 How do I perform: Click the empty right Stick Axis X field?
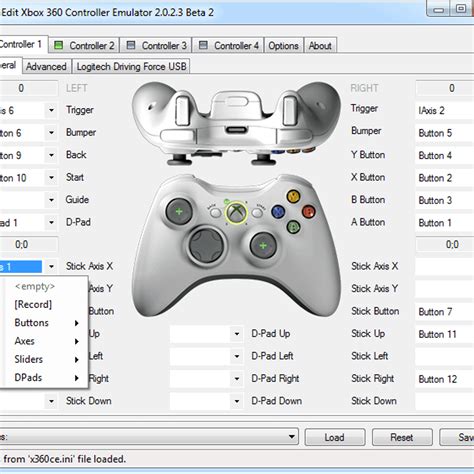pyautogui.click(x=445, y=267)
